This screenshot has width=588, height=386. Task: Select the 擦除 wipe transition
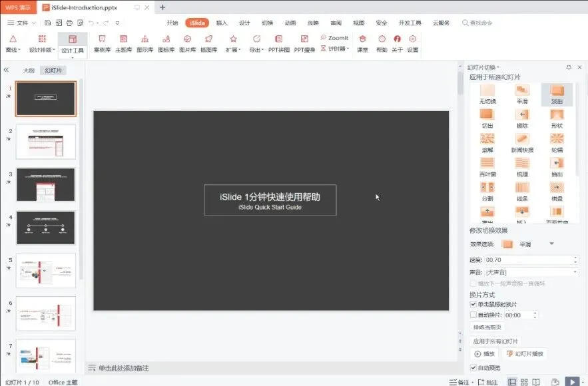coord(522,118)
